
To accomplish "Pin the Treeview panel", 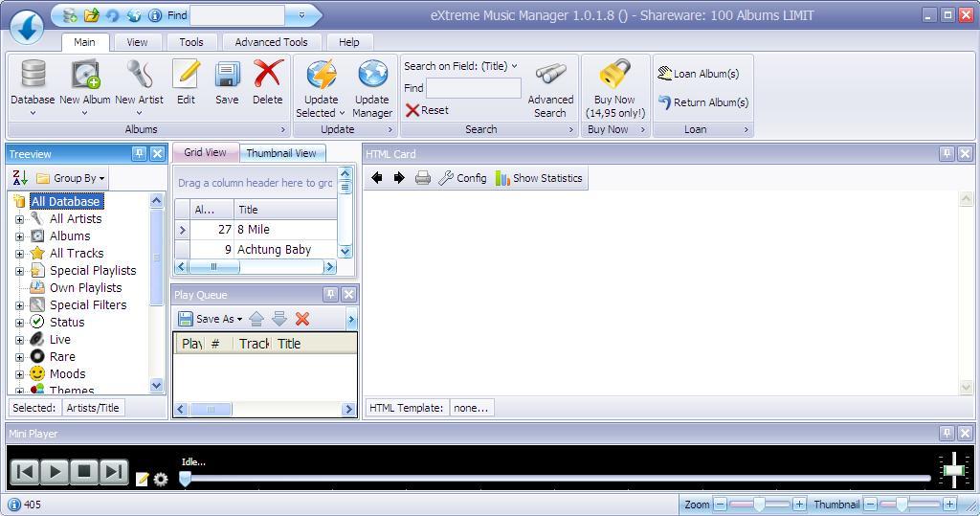I will (x=140, y=154).
